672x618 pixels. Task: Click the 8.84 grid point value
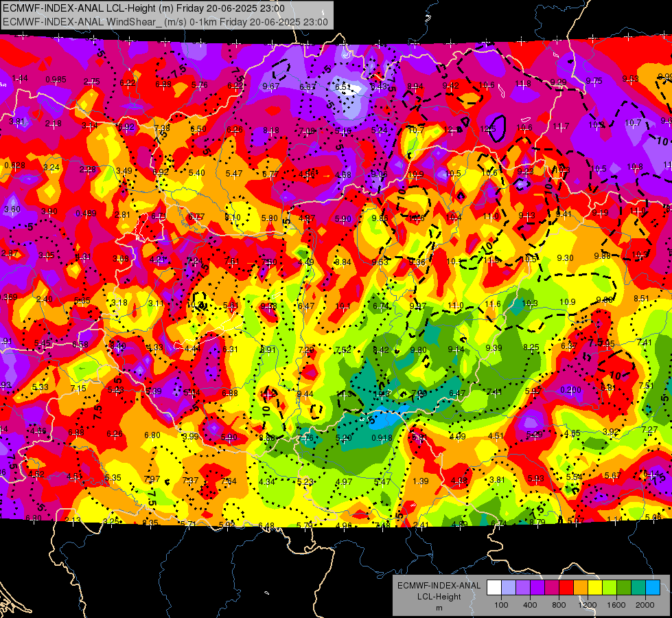click(x=343, y=262)
